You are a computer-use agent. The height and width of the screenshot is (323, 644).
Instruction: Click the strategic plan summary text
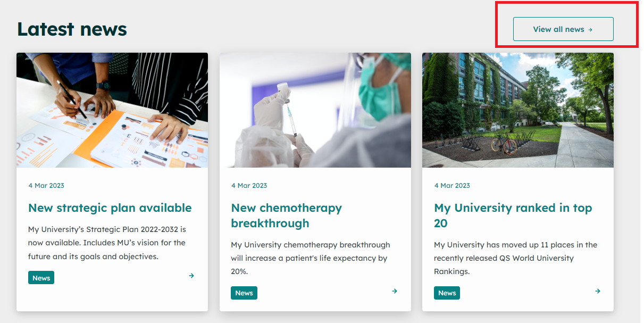coord(107,243)
